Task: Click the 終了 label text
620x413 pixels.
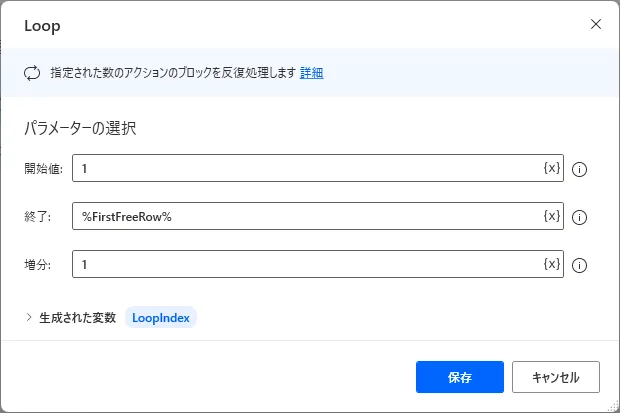Action: (37, 217)
